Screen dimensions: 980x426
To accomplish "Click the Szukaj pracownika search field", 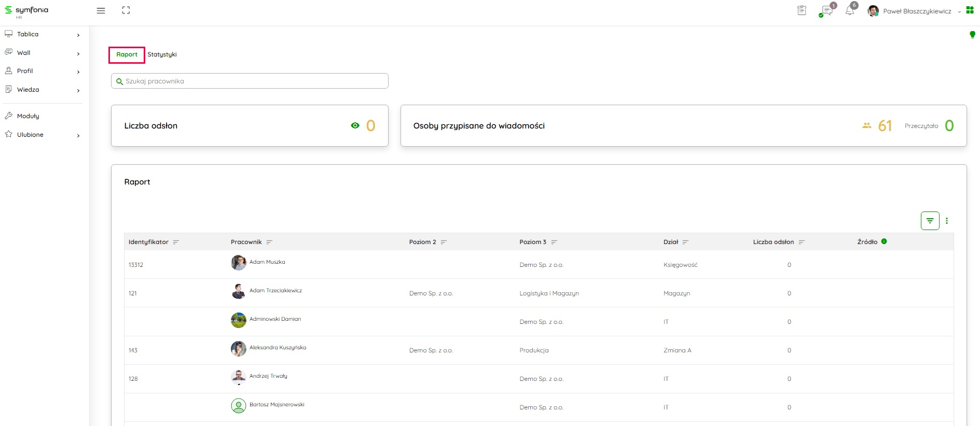I will coord(250,81).
